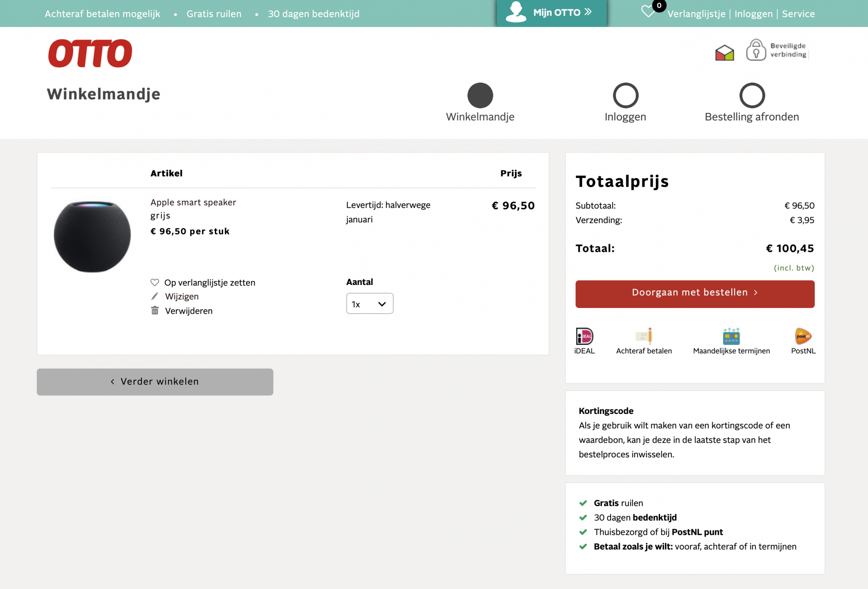
Task: Click the OTTO logo
Action: [90, 53]
